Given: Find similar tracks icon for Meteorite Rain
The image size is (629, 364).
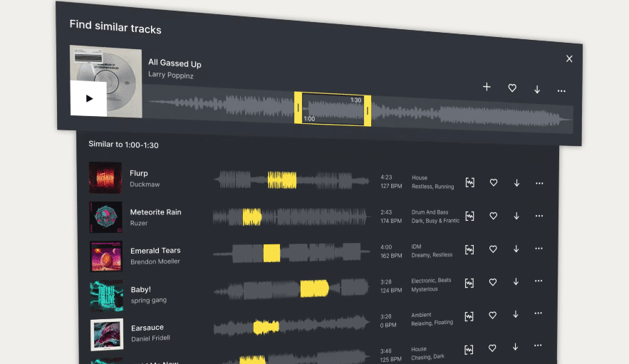Looking at the screenshot, I should tap(469, 216).
